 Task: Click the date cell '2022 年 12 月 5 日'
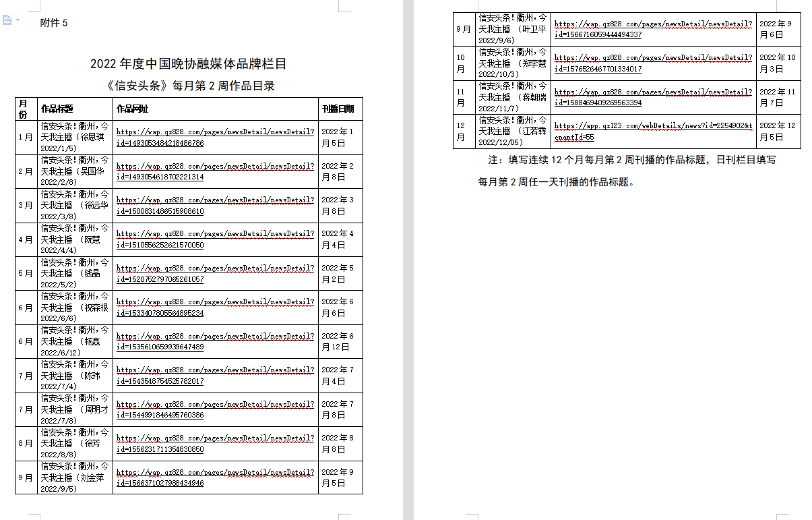778,131
